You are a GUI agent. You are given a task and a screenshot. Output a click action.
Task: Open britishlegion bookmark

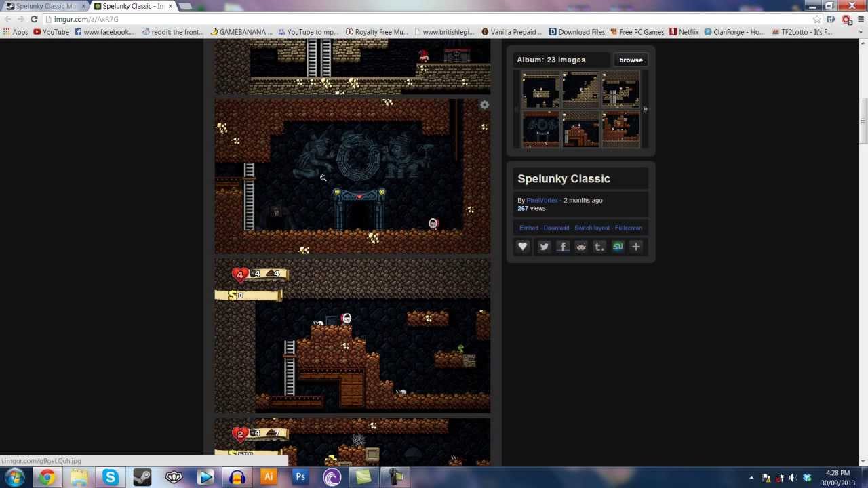pos(444,32)
